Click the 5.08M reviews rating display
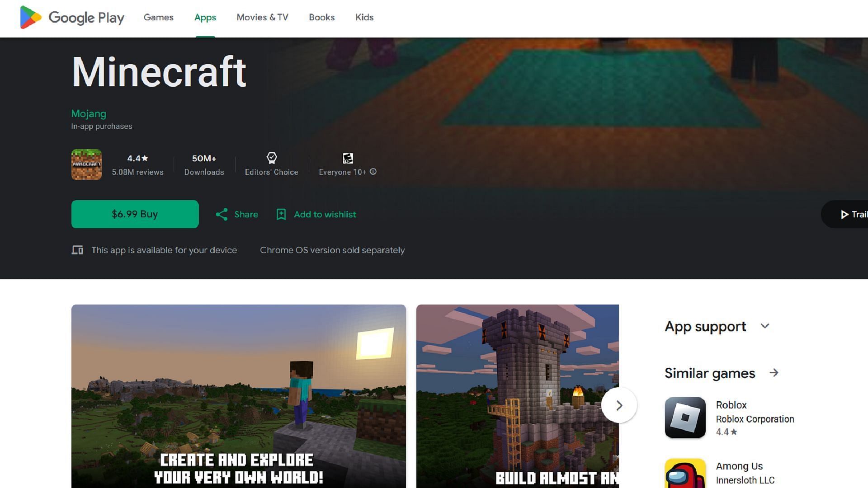Image resolution: width=868 pixels, height=488 pixels. pyautogui.click(x=138, y=164)
